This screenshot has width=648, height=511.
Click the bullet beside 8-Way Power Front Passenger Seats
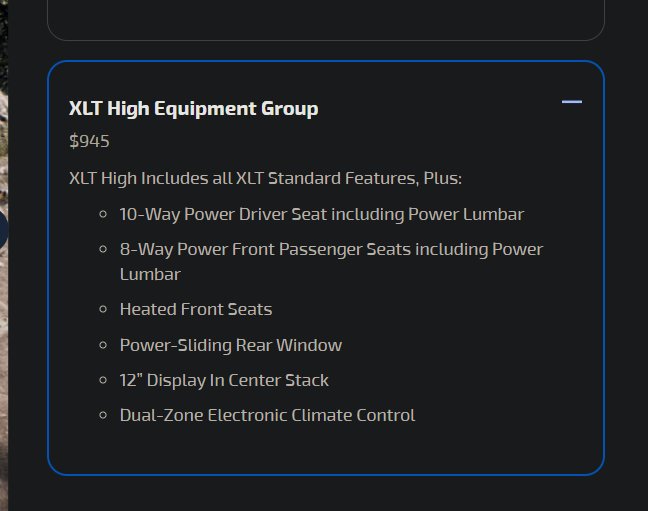[103, 249]
